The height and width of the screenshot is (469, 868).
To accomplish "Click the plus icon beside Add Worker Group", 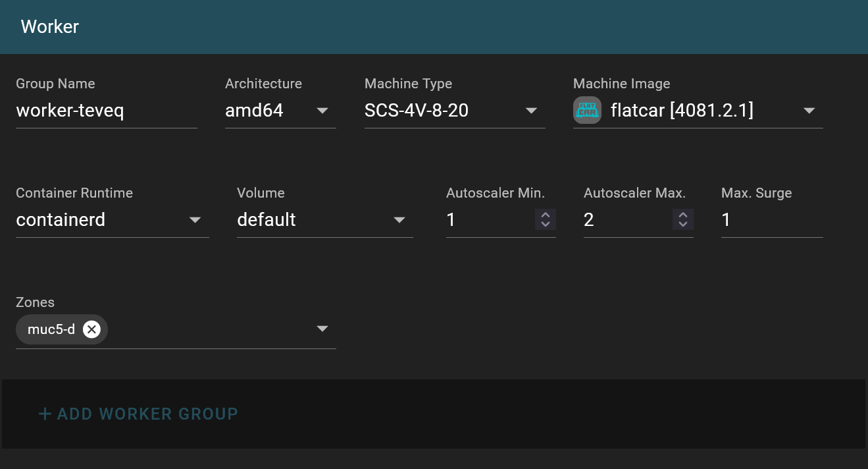I will (45, 414).
